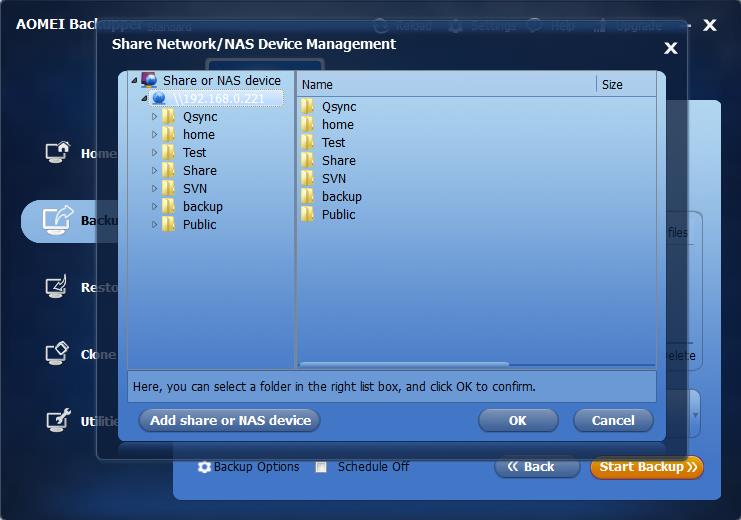The height and width of the screenshot is (520, 741).
Task: Select the Public label in the right list
Action: pos(338,215)
